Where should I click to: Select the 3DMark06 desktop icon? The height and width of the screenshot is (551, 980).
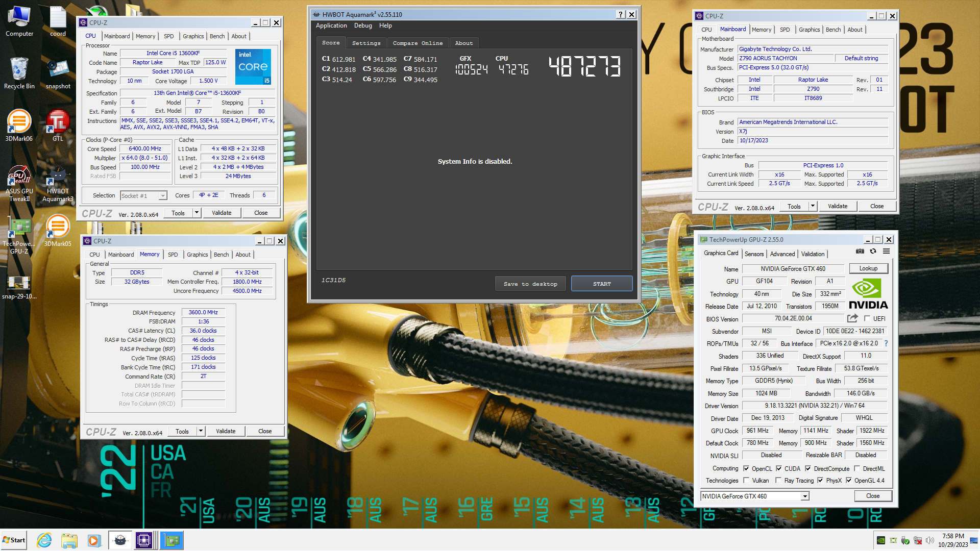pyautogui.click(x=19, y=126)
